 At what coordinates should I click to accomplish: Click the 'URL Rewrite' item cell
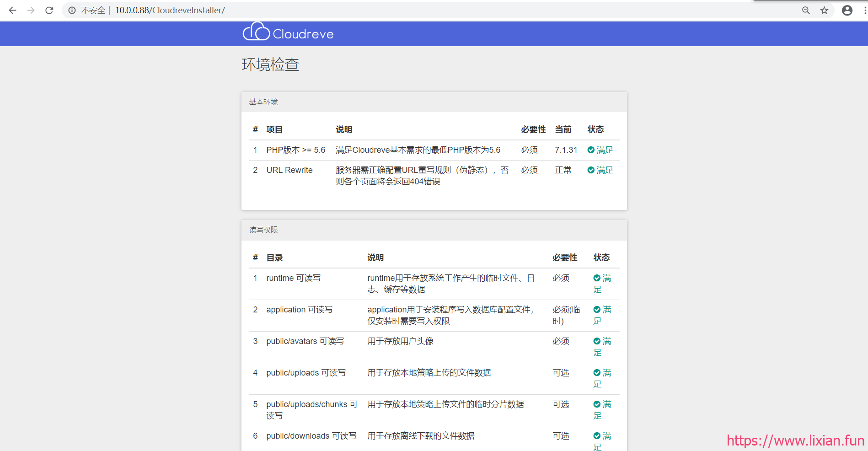point(289,170)
